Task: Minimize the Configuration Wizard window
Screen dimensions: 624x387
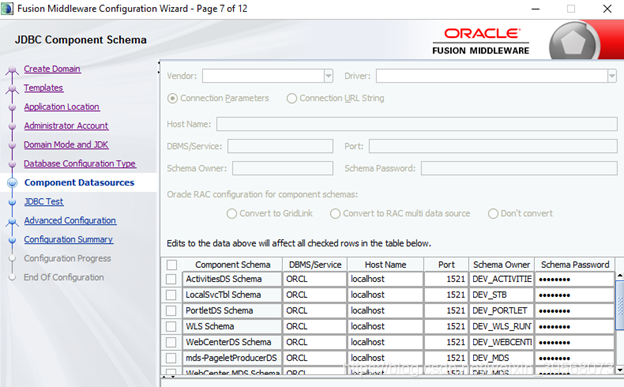Action: coord(536,9)
